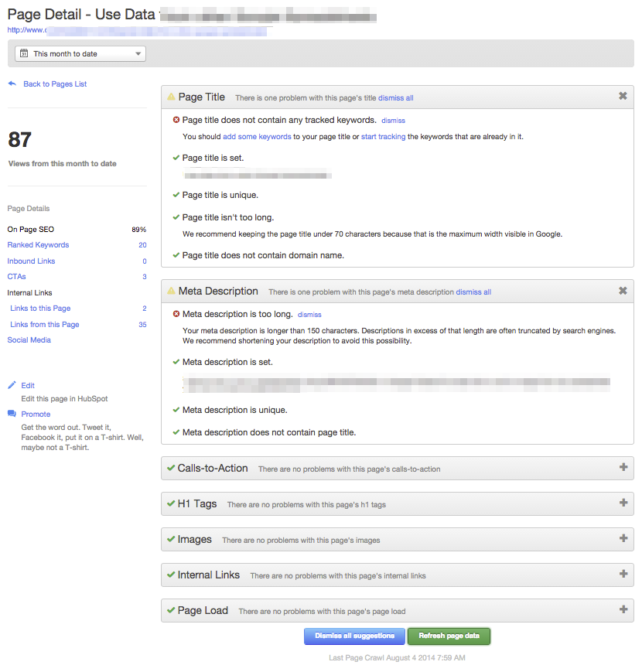Click 'Refresh page data' button

pyautogui.click(x=449, y=636)
